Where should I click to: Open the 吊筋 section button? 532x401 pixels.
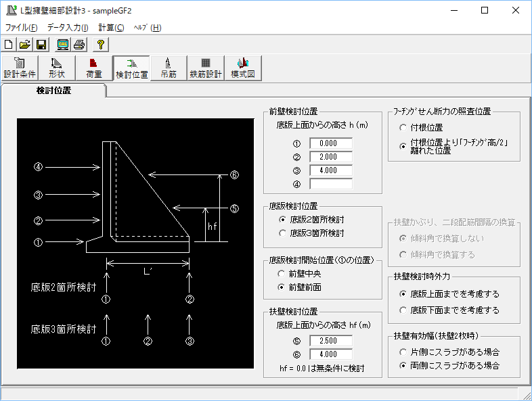coord(169,68)
